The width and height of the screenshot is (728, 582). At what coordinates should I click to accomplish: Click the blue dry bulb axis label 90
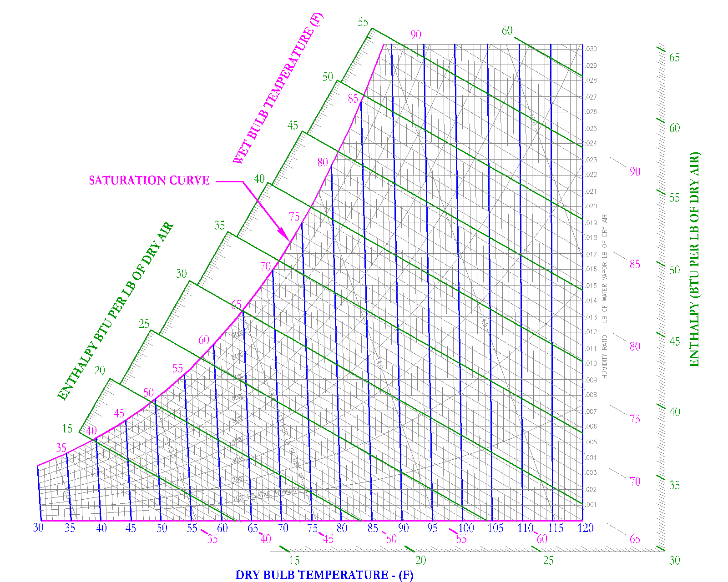tap(404, 528)
